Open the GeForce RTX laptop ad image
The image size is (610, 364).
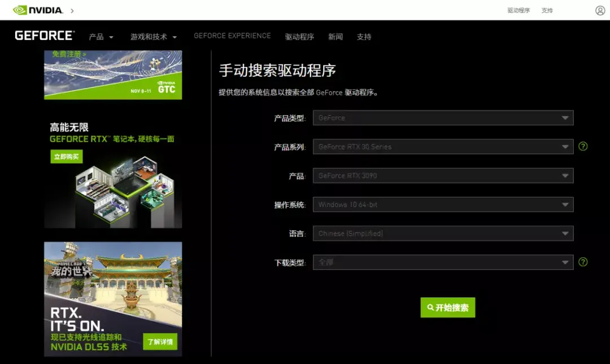coord(113,172)
